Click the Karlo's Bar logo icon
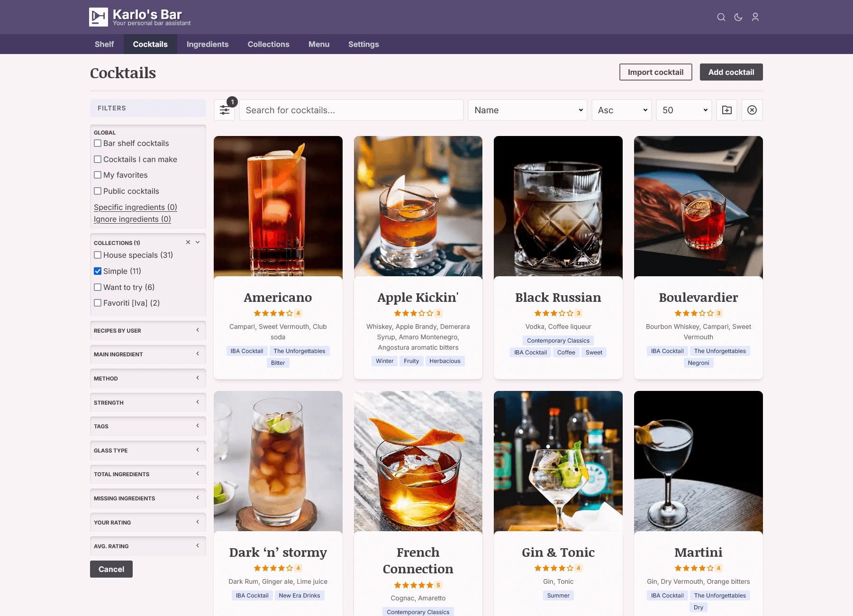 click(x=99, y=17)
